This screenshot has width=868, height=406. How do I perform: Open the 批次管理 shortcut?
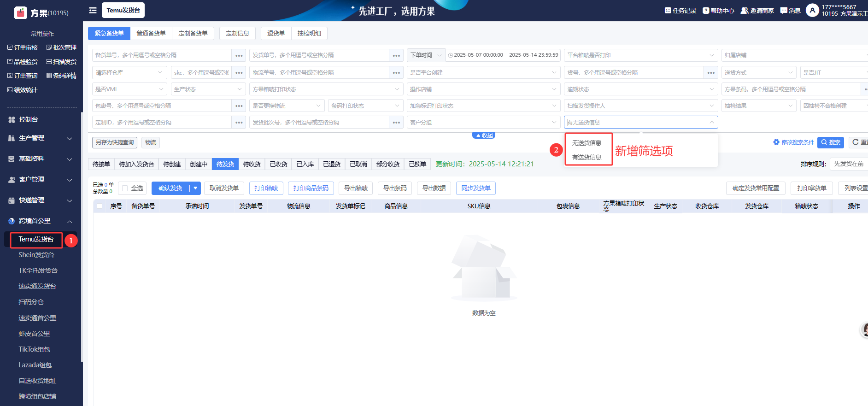(x=61, y=47)
